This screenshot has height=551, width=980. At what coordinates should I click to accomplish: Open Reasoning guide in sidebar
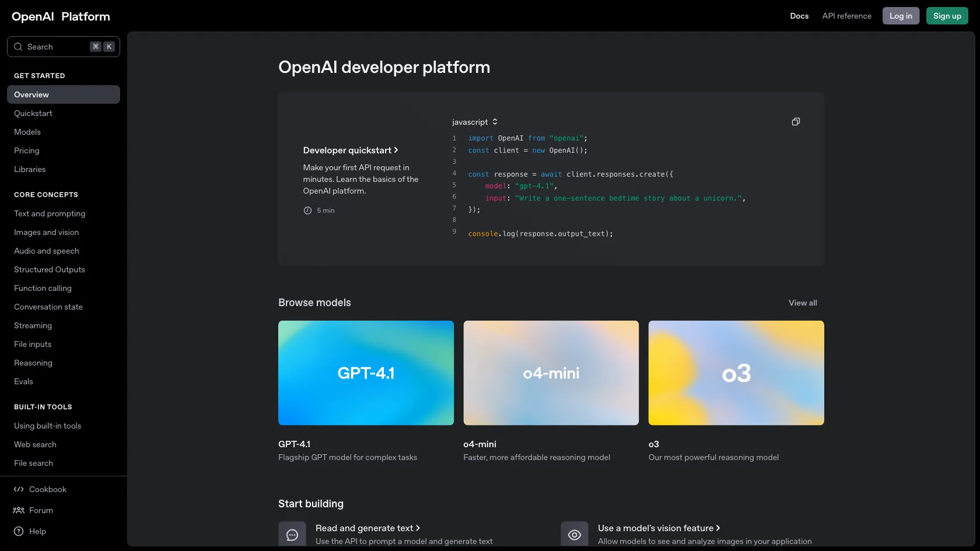tap(64, 363)
